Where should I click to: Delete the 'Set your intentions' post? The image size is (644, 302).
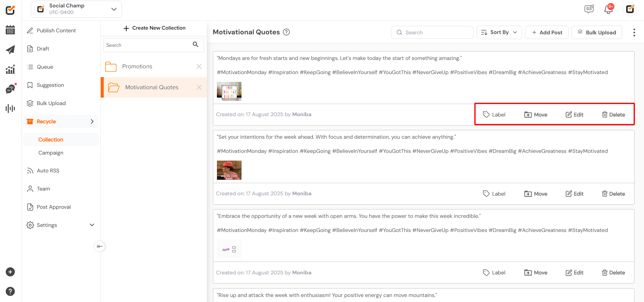[x=613, y=194]
